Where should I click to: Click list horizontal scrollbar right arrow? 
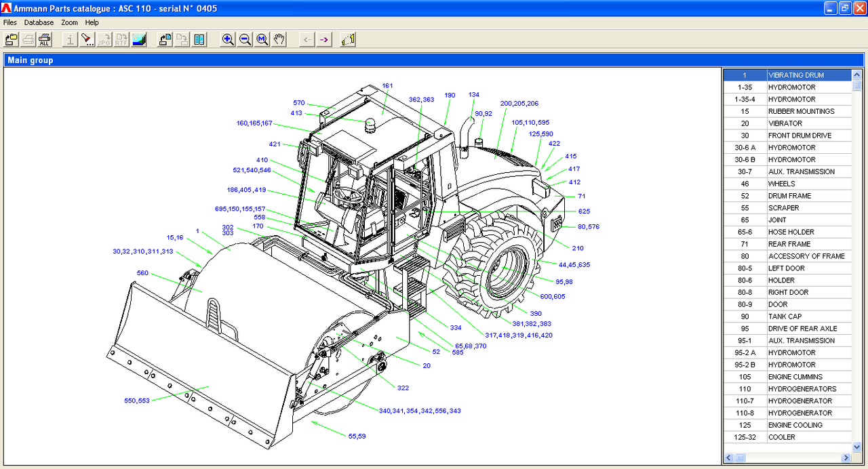[846, 458]
